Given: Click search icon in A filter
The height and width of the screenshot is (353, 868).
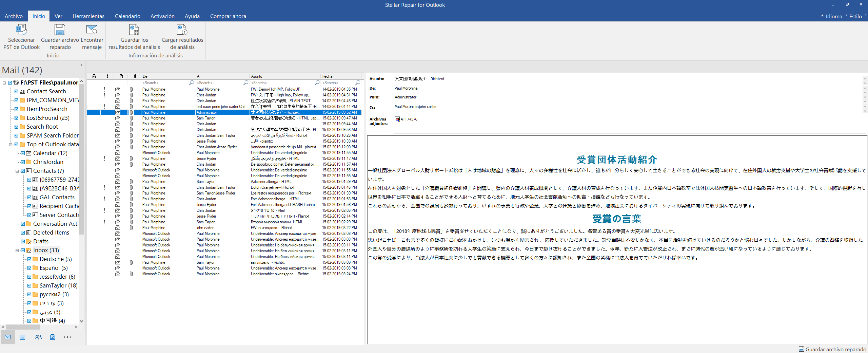Looking at the screenshot, I should [x=246, y=83].
